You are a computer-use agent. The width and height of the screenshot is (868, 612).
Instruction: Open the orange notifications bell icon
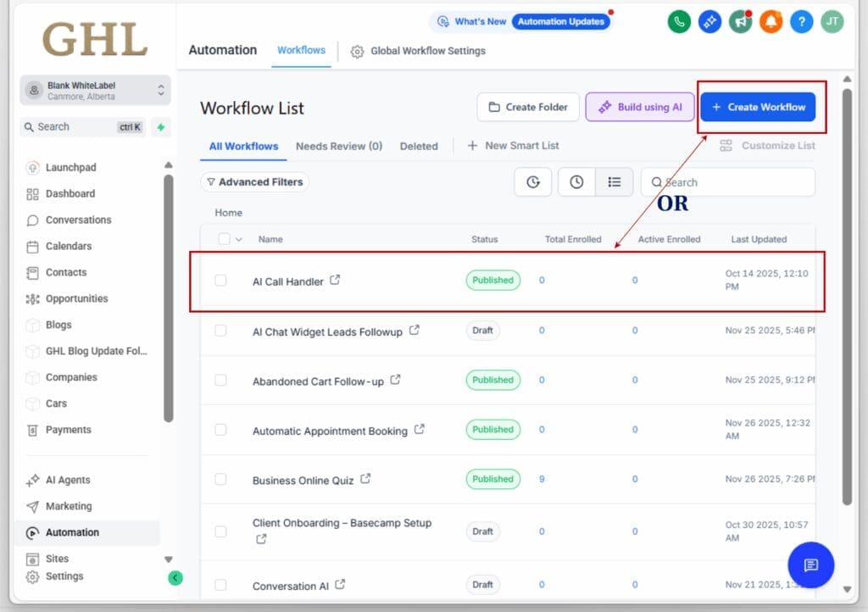pos(771,22)
